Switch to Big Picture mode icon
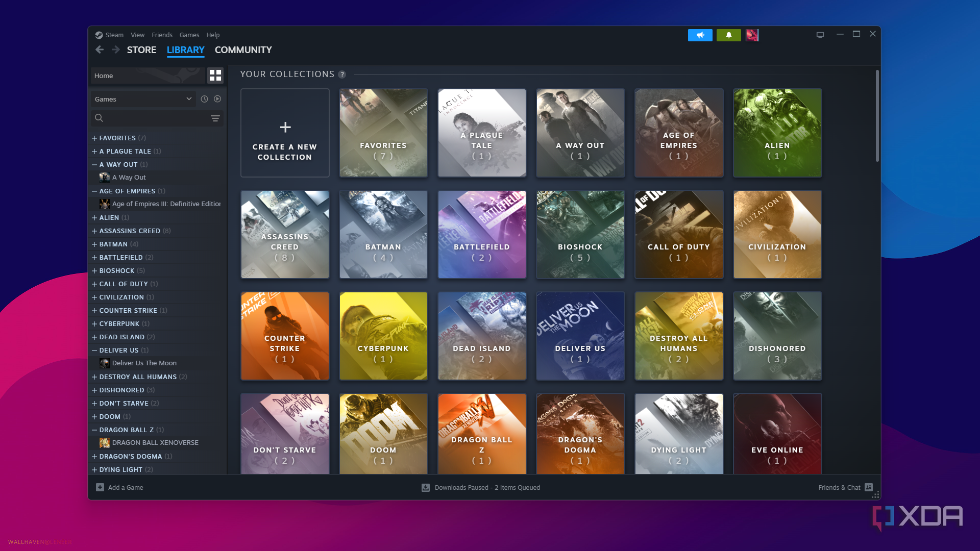 coord(820,35)
